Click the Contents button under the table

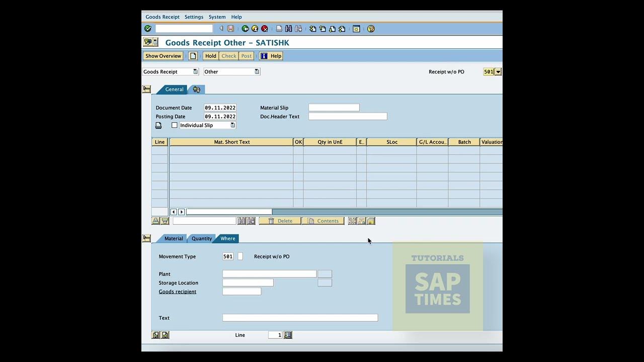coord(323,221)
